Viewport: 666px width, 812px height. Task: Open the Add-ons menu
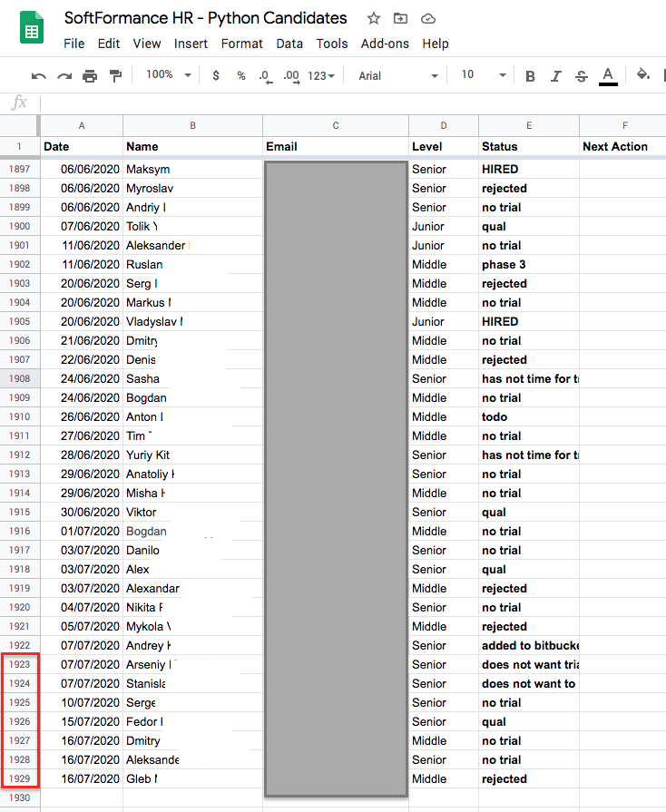385,44
